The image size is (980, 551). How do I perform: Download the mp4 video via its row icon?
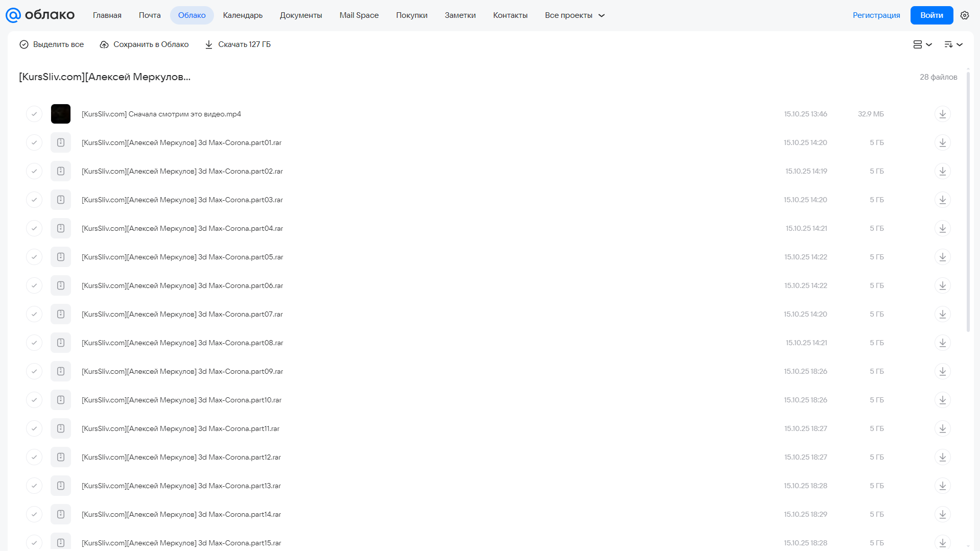coord(943,114)
